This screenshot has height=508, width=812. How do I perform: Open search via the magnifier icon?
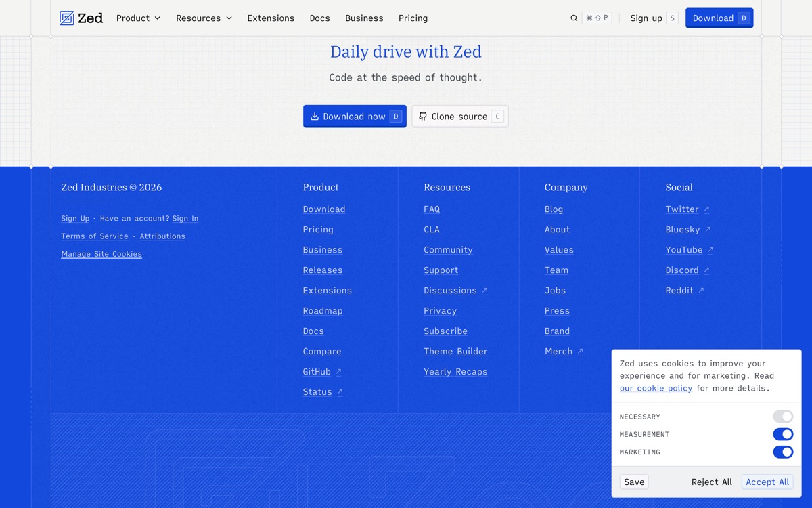(x=574, y=18)
